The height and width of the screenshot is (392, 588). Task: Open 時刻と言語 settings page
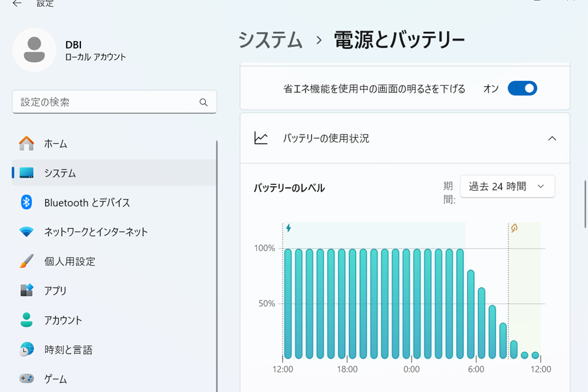click(114, 350)
